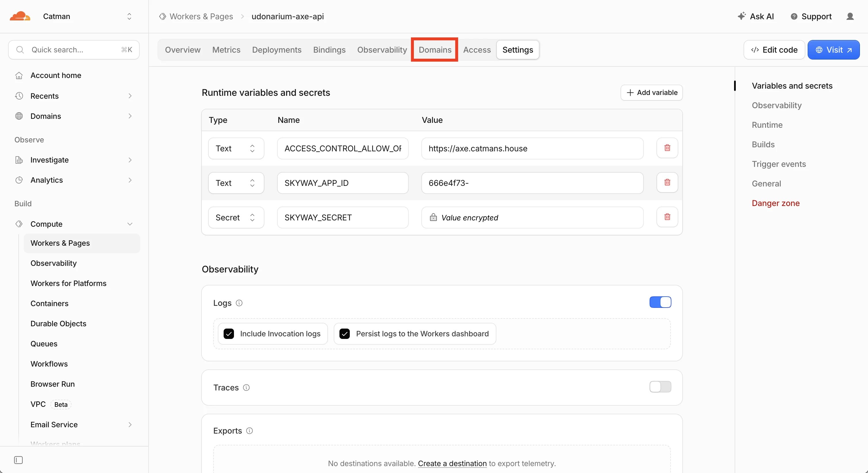Click the Workers & Pages breadcrumb icon

click(x=163, y=16)
